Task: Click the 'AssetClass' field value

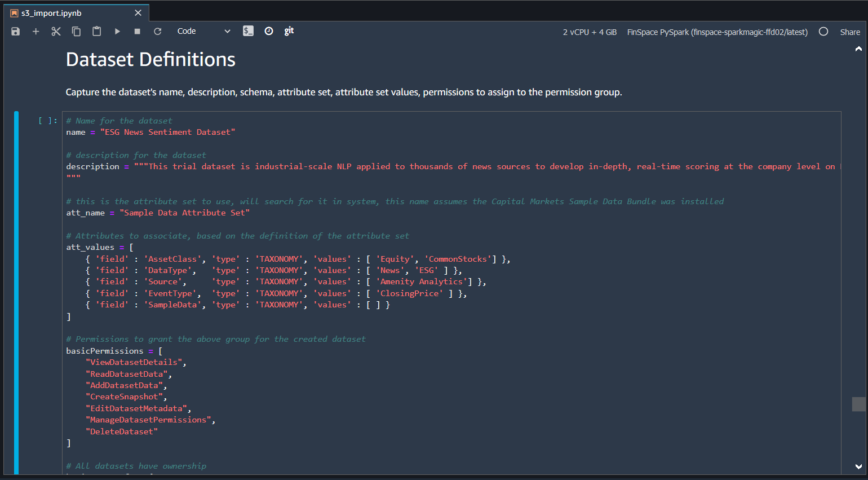Action: point(172,259)
